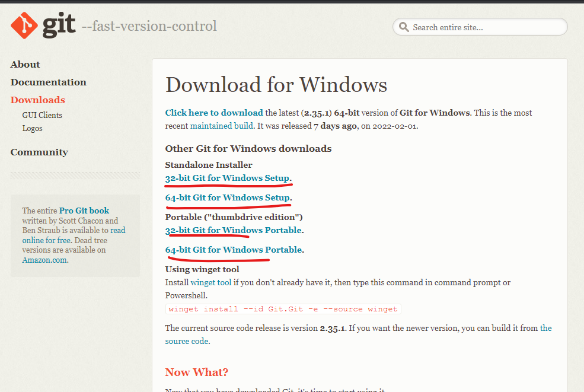Focus the Search entire site field
Screen dimensions: 584x392
[x=480, y=27]
